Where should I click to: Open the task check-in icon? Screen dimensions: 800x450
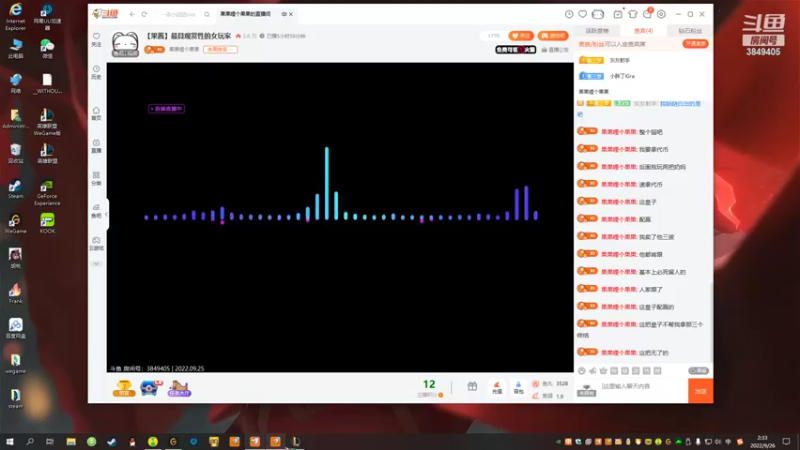click(x=618, y=14)
